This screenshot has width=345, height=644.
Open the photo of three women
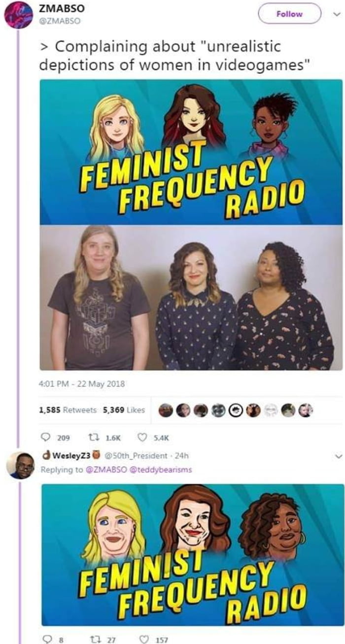pos(191,298)
